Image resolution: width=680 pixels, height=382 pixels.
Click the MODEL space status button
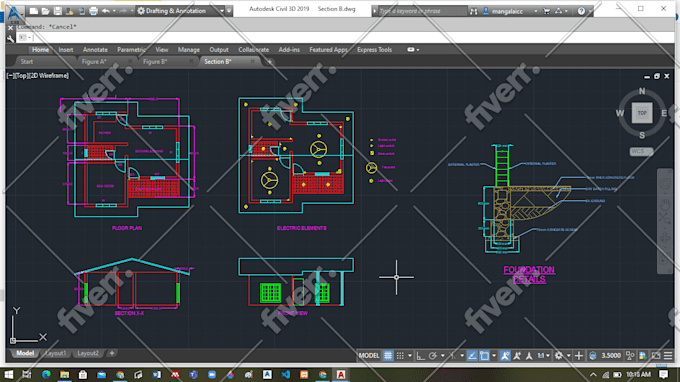click(369, 356)
